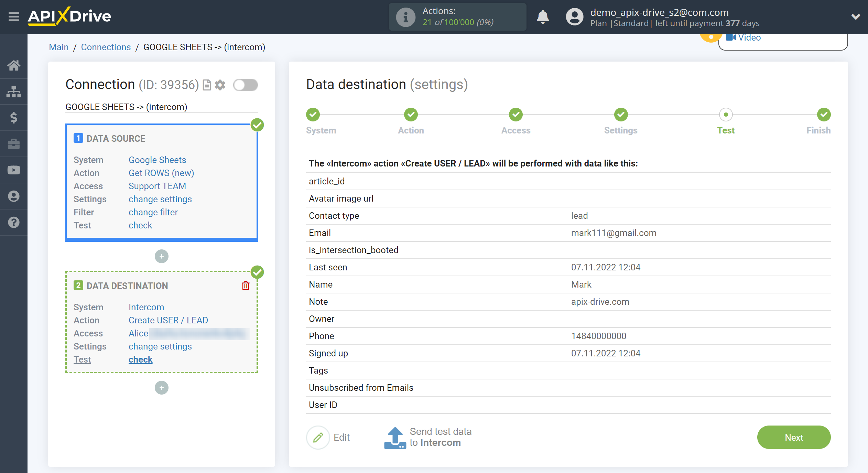Screen dimensions: 868x473
Task: Click change filter link
Action: (x=153, y=212)
